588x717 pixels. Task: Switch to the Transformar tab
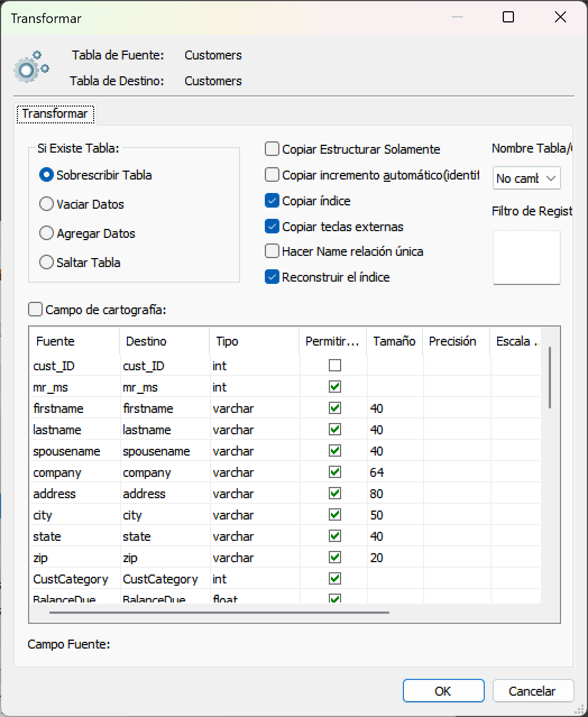(55, 114)
